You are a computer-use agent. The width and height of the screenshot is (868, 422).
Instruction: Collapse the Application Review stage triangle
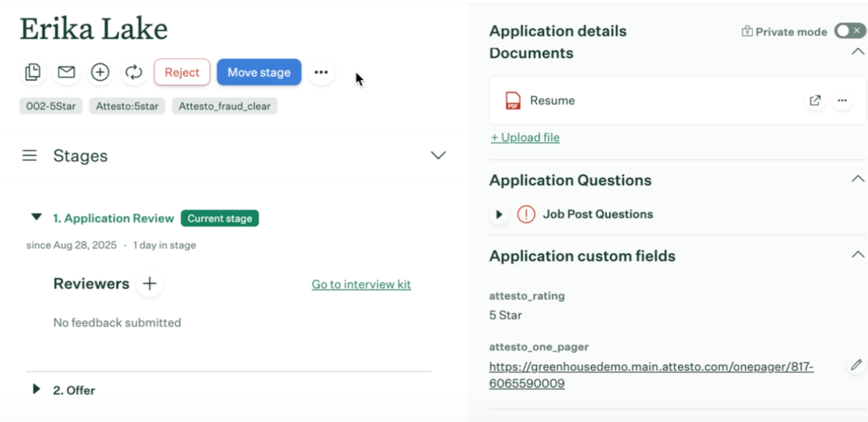[36, 217]
